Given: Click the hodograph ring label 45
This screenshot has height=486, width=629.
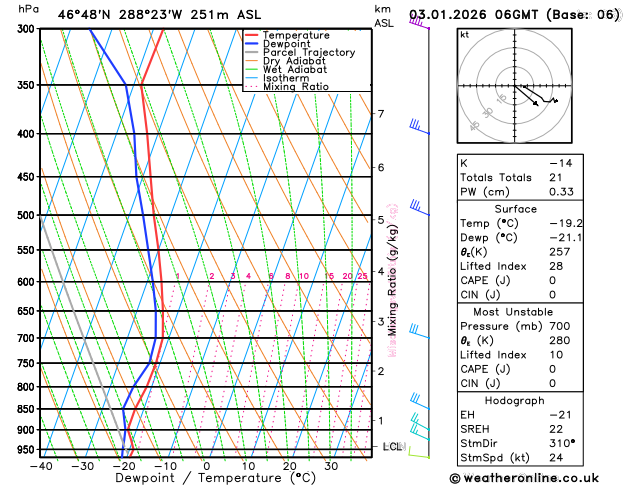Looking at the screenshot, I should click(474, 126).
